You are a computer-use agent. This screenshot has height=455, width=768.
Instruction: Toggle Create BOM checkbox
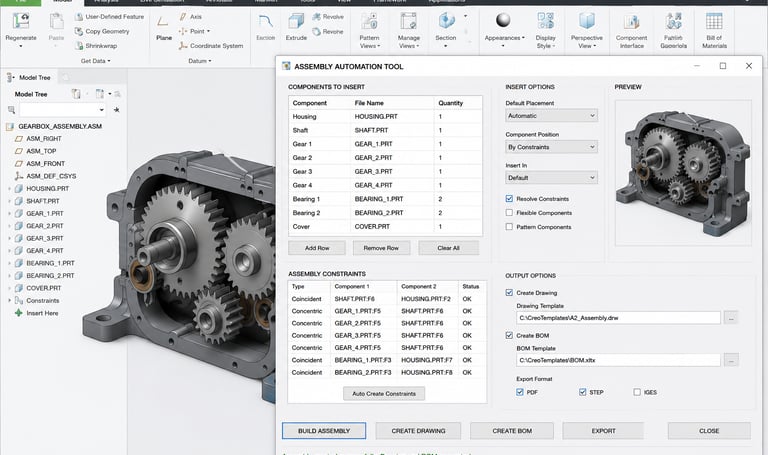[509, 335]
